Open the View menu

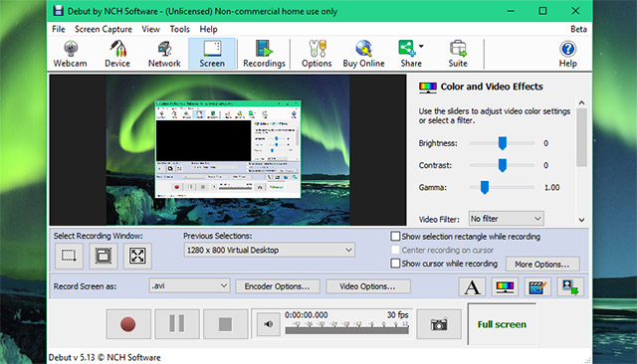point(150,29)
